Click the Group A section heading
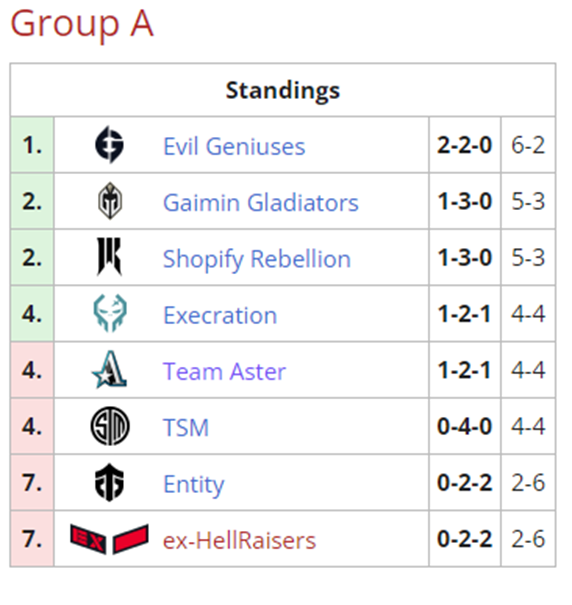572x605 pixels. point(82,24)
